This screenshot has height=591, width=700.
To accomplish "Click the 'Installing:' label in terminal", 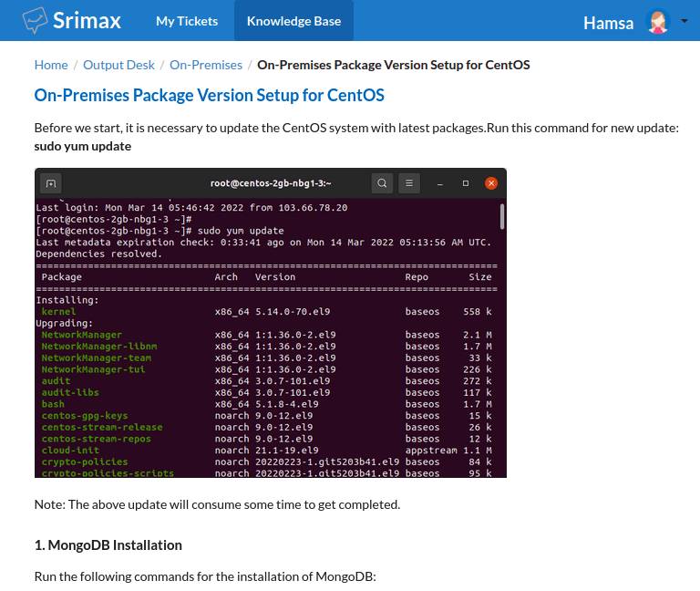I will [x=67, y=300].
